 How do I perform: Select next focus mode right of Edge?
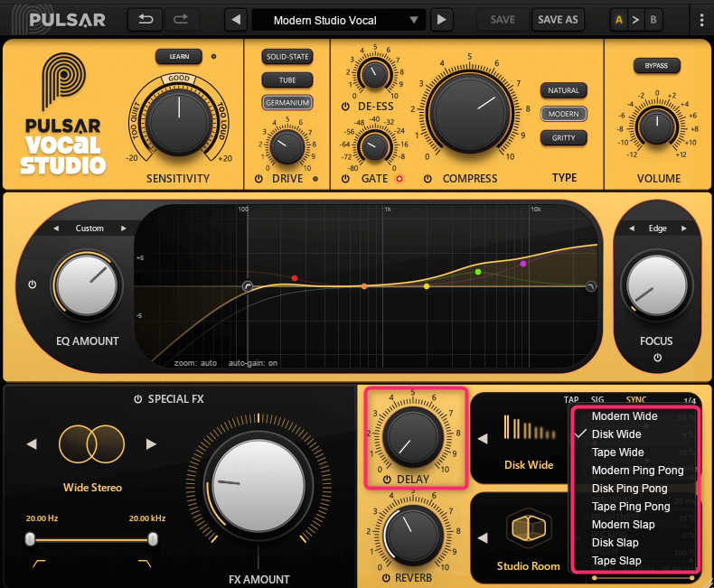pos(684,229)
